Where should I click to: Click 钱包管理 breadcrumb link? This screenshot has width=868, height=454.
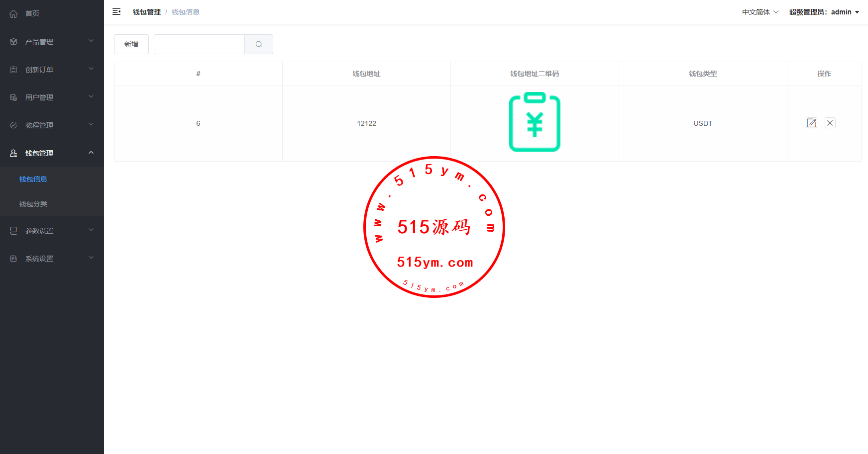[x=146, y=12]
